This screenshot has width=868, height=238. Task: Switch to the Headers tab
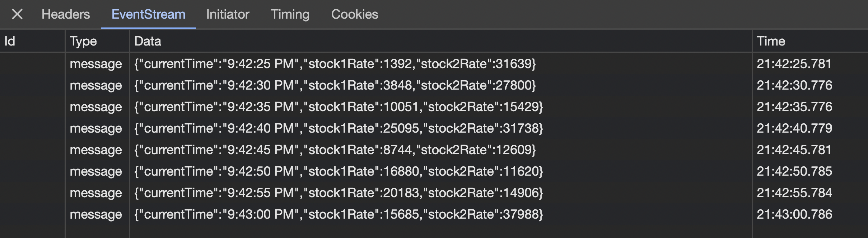pos(66,14)
